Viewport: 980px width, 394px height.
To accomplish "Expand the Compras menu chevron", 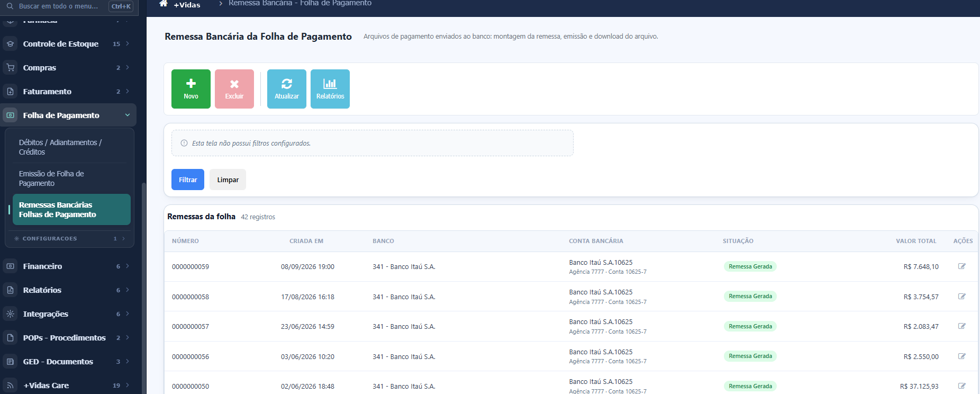I will 128,67.
